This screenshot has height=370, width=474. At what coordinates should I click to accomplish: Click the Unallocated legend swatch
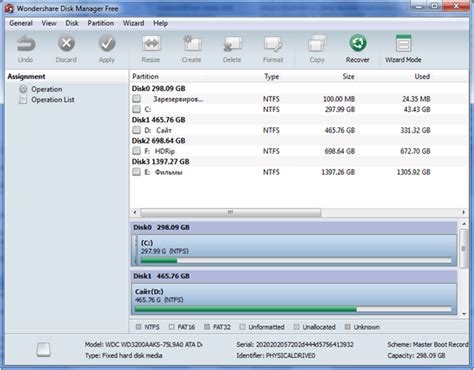tap(296, 327)
